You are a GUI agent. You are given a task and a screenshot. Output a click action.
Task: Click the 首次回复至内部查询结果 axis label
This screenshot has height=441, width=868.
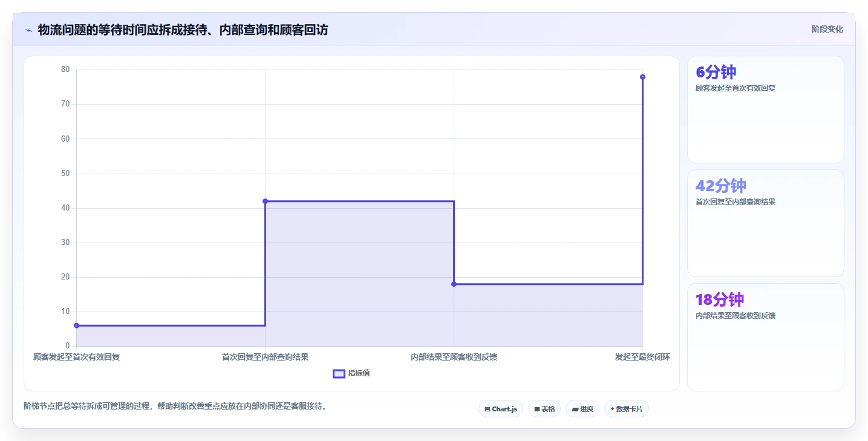tap(265, 357)
